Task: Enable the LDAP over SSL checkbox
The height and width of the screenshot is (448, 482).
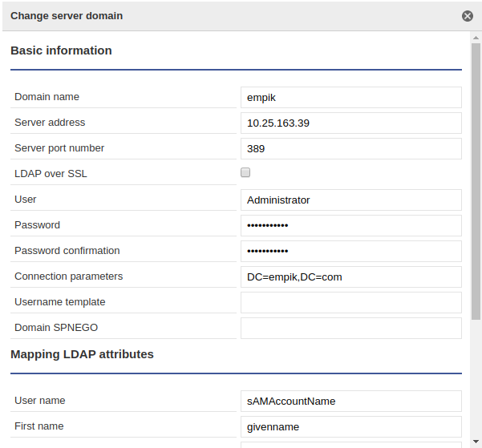Action: (x=245, y=172)
